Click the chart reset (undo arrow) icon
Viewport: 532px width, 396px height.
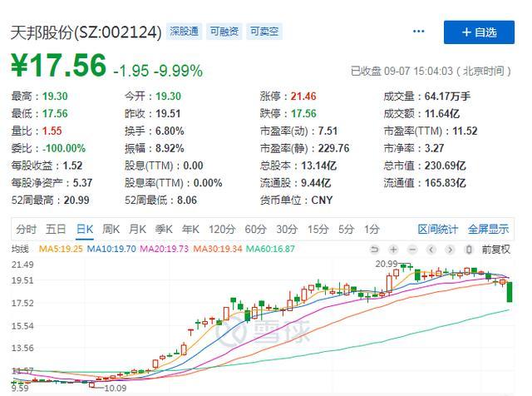[x=374, y=250]
